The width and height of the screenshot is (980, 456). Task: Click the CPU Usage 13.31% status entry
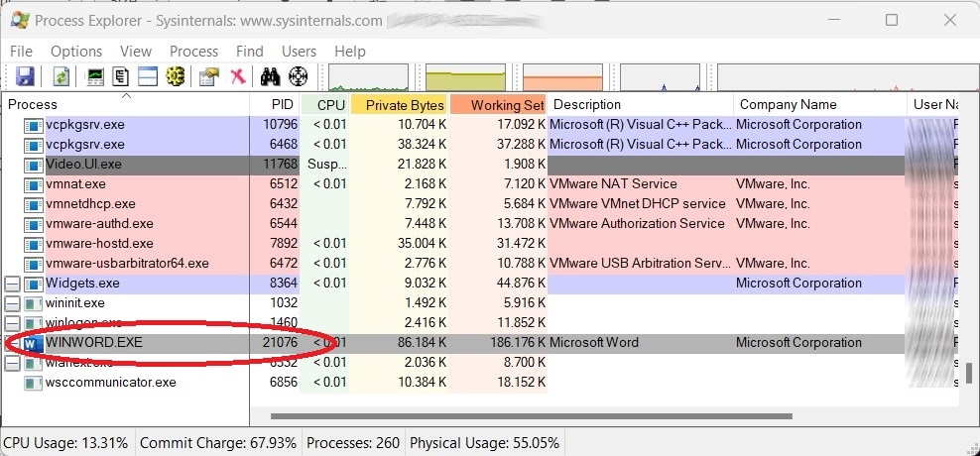65,443
